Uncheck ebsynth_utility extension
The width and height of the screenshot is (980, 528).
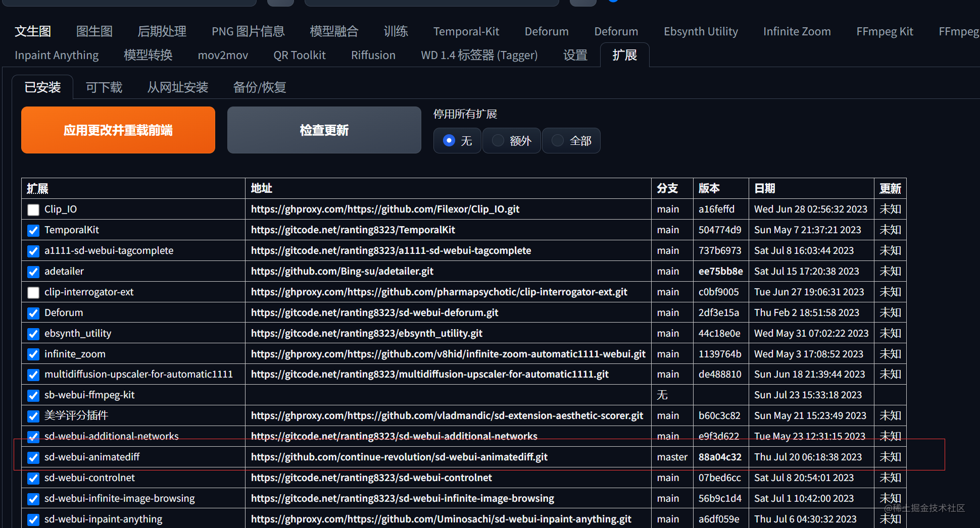(x=33, y=334)
